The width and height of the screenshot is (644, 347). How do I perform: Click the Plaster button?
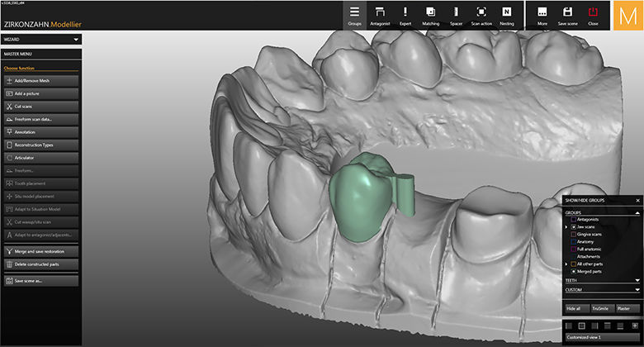(627, 308)
